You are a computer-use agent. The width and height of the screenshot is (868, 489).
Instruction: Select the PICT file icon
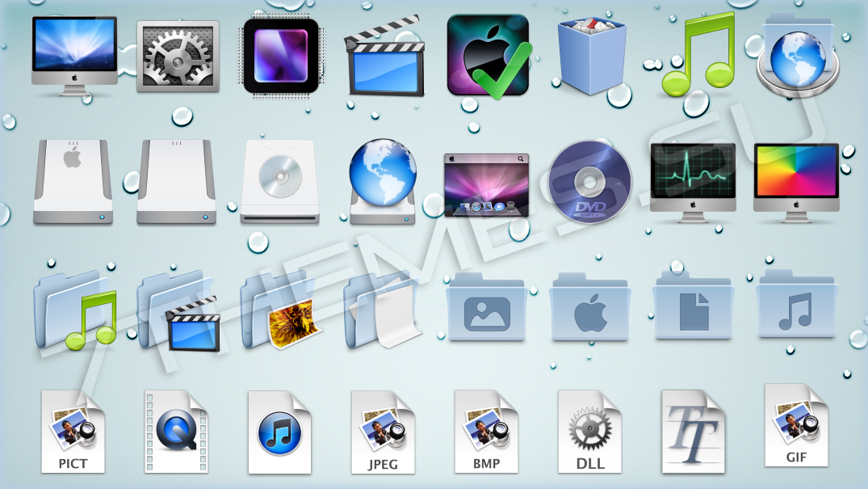click(x=73, y=432)
